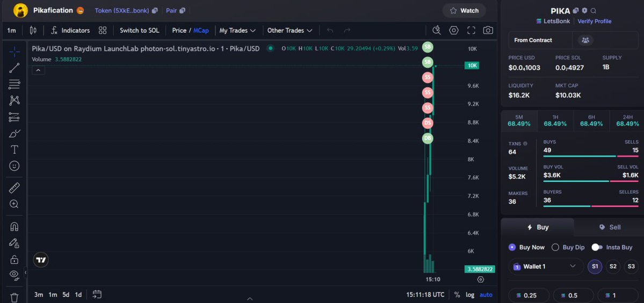Expand the bottom panel chevron
This screenshot has height=303, width=644.
coord(250,299)
